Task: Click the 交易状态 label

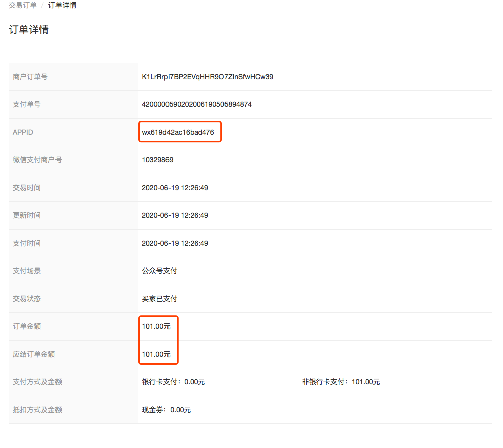Action: [27, 299]
